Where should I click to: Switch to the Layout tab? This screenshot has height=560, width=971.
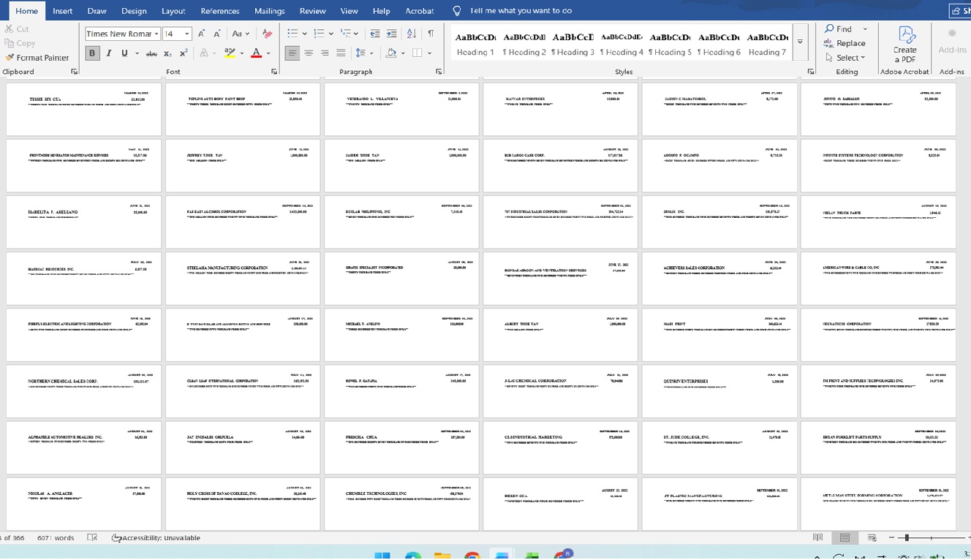click(173, 11)
